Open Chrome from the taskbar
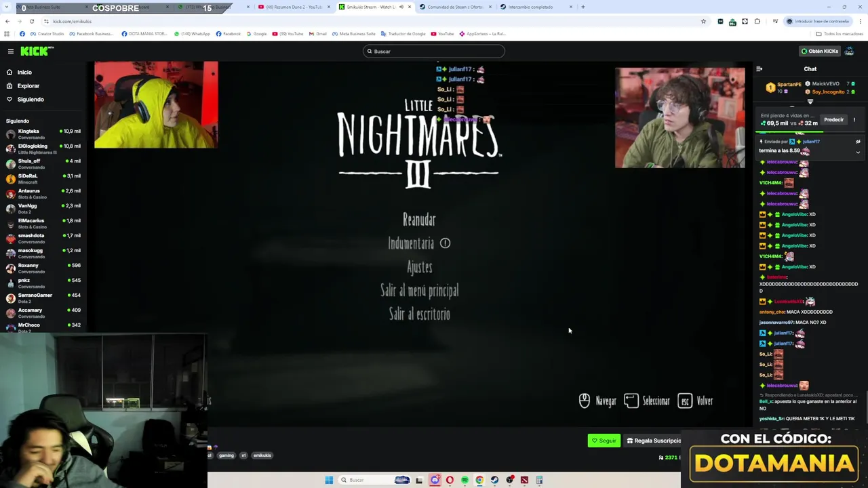The height and width of the screenshot is (488, 868). click(479, 480)
